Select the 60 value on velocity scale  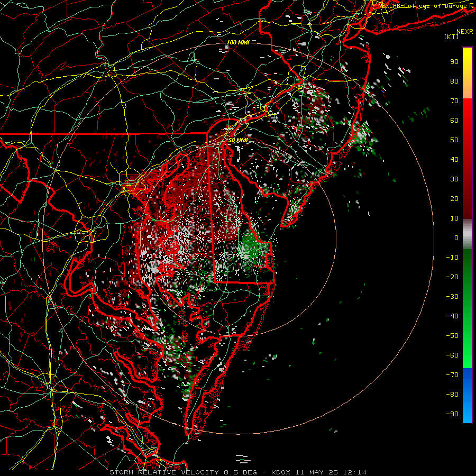454,121
